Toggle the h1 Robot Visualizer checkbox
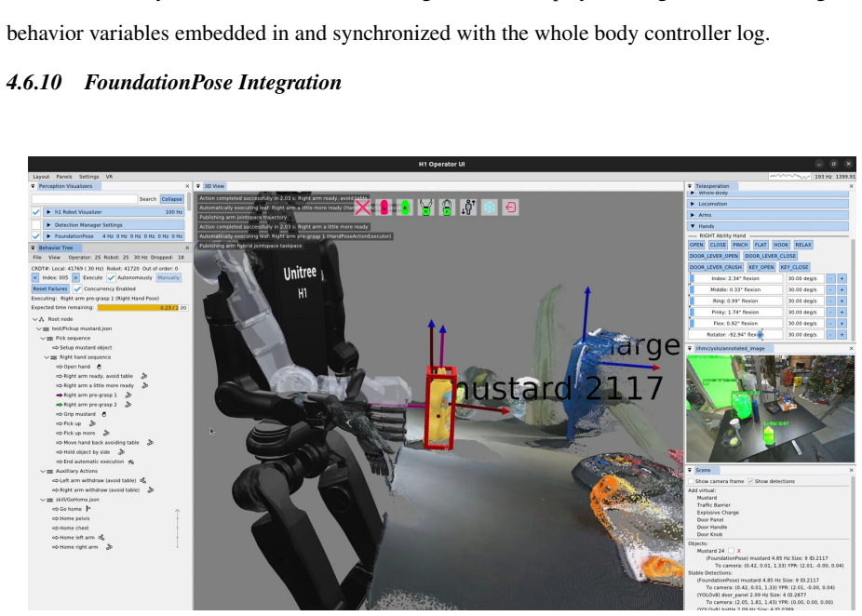The width and height of the screenshot is (862, 616). (36, 211)
